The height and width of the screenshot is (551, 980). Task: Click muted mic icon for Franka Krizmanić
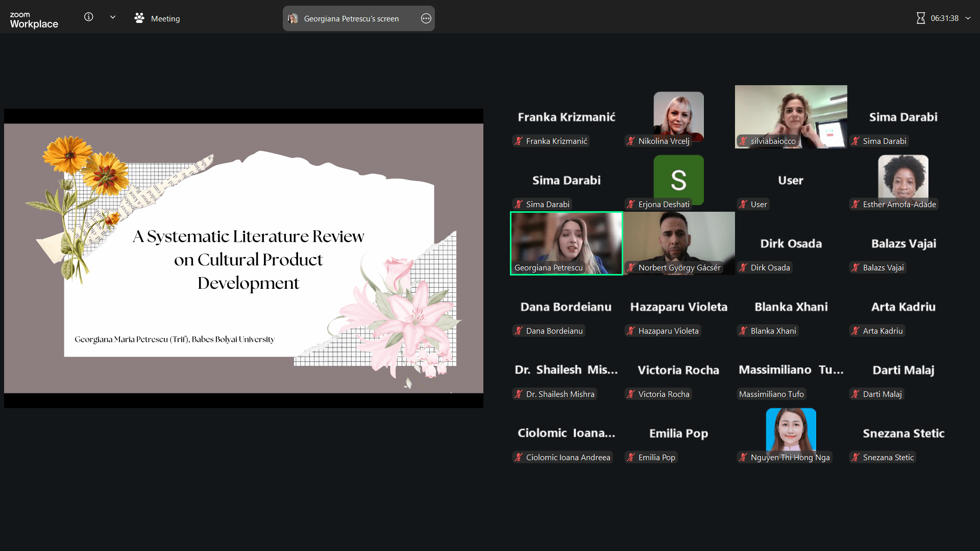(x=519, y=141)
